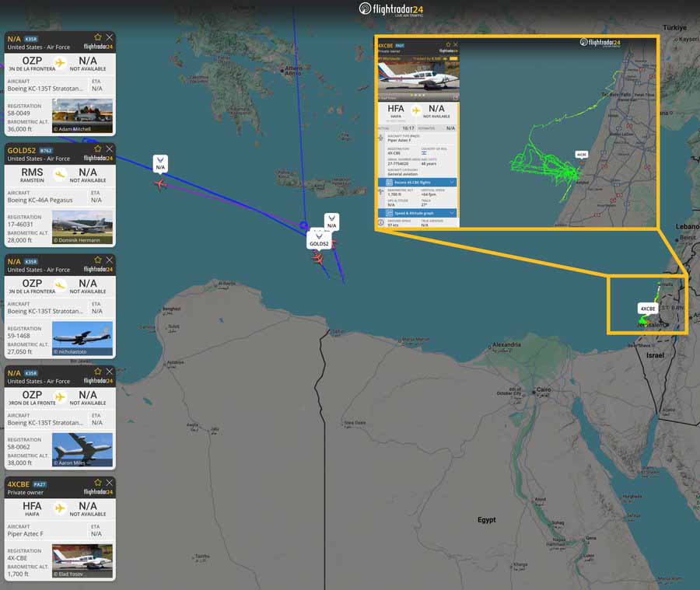Open the 58-0062 aircraft photo by Aaron Miles
The width and height of the screenshot is (700, 590).
click(82, 450)
